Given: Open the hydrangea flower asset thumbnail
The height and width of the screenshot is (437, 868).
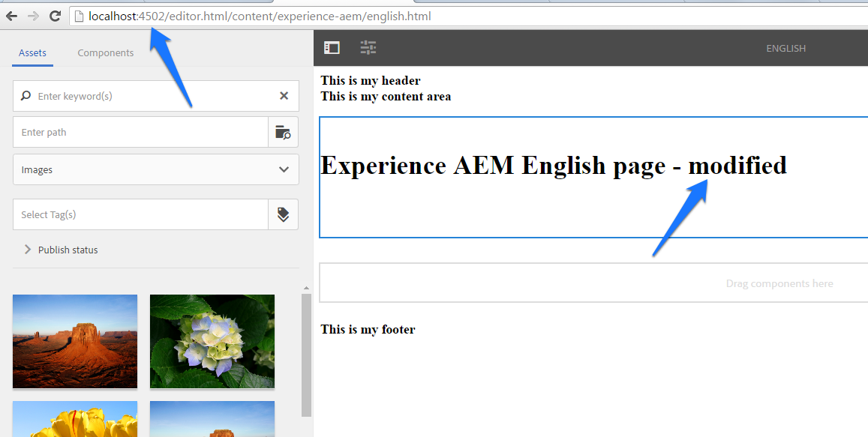Looking at the screenshot, I should tap(212, 342).
